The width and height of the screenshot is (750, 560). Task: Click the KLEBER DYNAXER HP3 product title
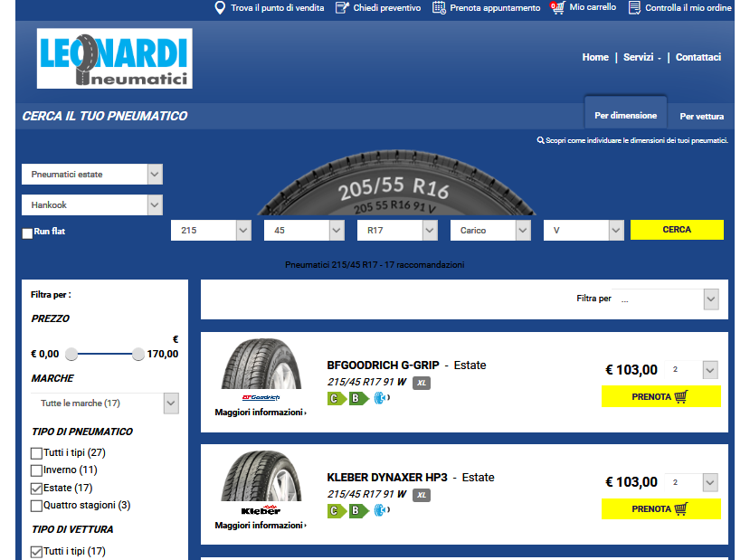click(x=387, y=478)
